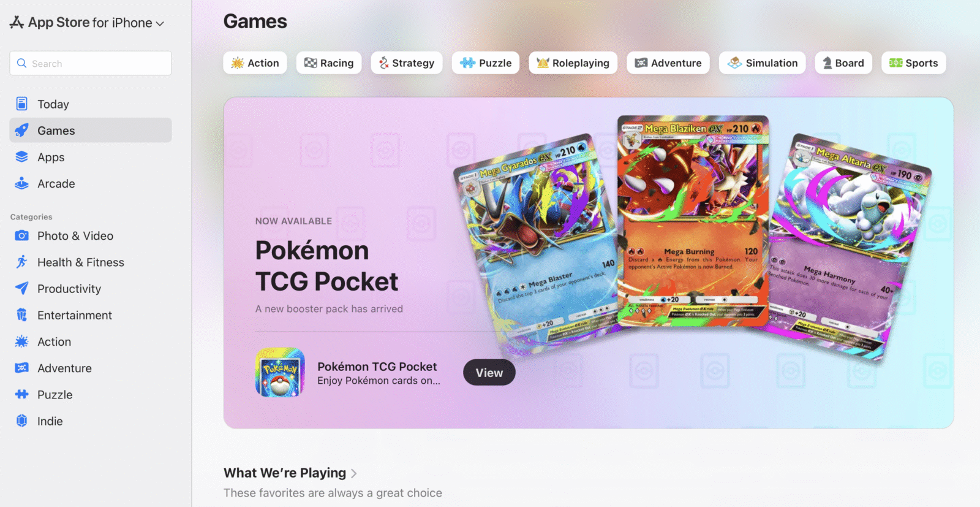Focus the Search input field

(x=91, y=63)
